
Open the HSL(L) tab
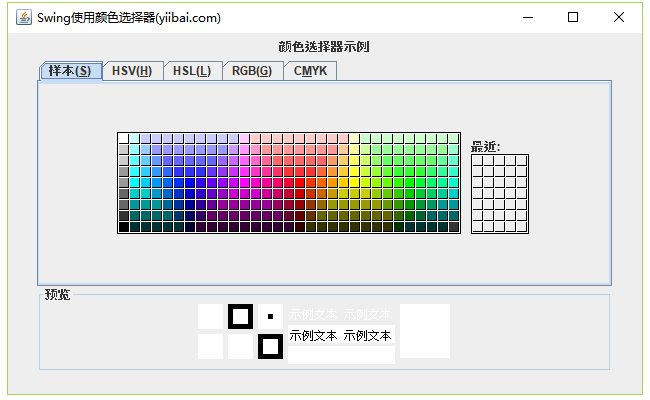tap(192, 71)
